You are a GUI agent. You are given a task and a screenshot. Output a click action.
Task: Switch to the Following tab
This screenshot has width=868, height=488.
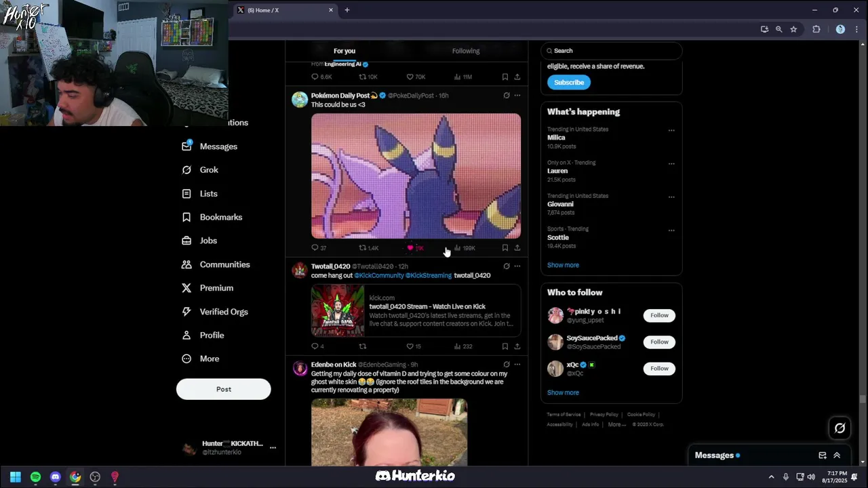click(x=466, y=51)
